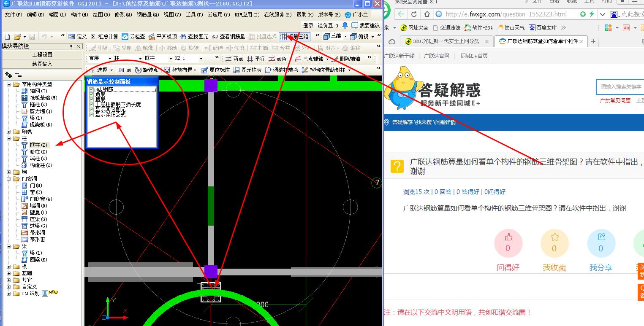Collapse 门窗洞 folder in tree

pyautogui.click(x=9, y=179)
